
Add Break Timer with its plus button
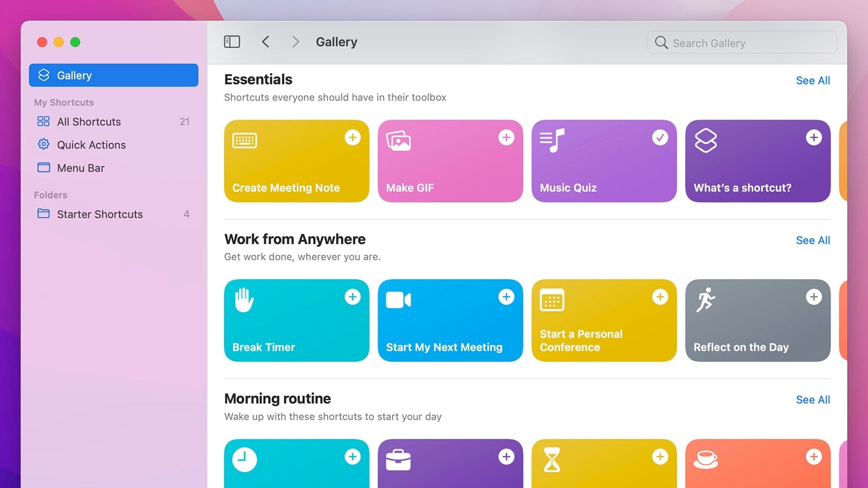pos(352,297)
